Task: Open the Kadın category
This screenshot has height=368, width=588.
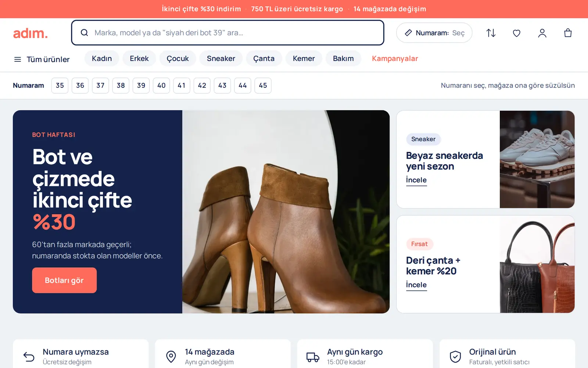Action: pyautogui.click(x=102, y=58)
